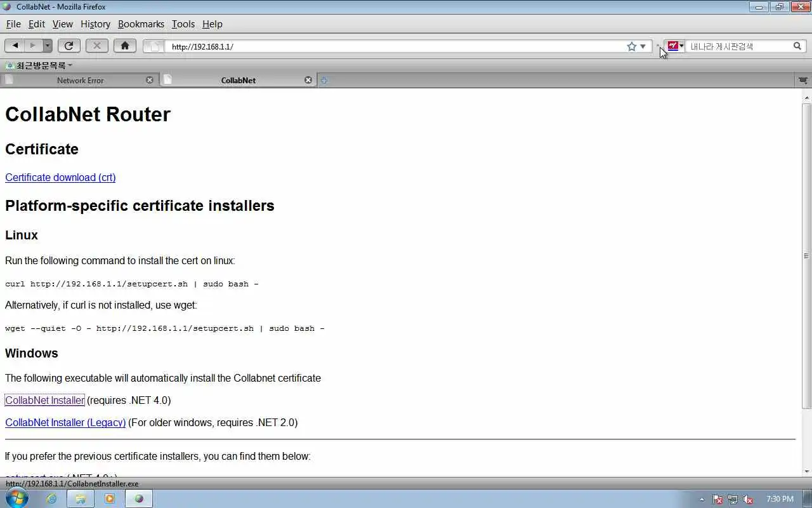Open Windows Media Player from the taskbar
The width and height of the screenshot is (812, 508).
click(110, 498)
